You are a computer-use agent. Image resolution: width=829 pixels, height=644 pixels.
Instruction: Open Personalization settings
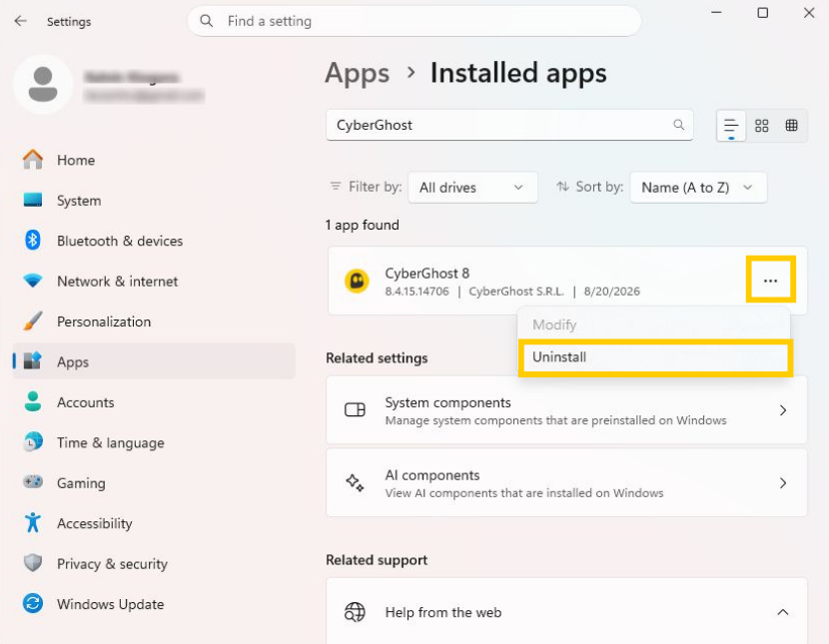(x=154, y=322)
